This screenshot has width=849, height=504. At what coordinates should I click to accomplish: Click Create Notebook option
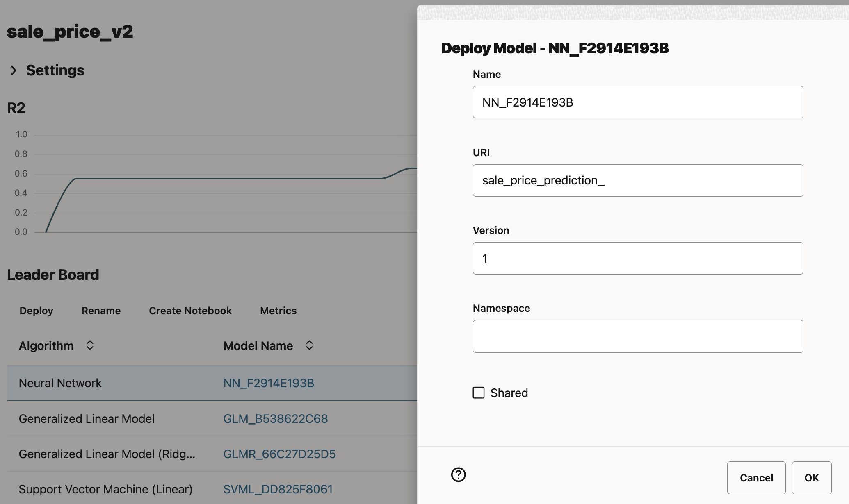[190, 311]
